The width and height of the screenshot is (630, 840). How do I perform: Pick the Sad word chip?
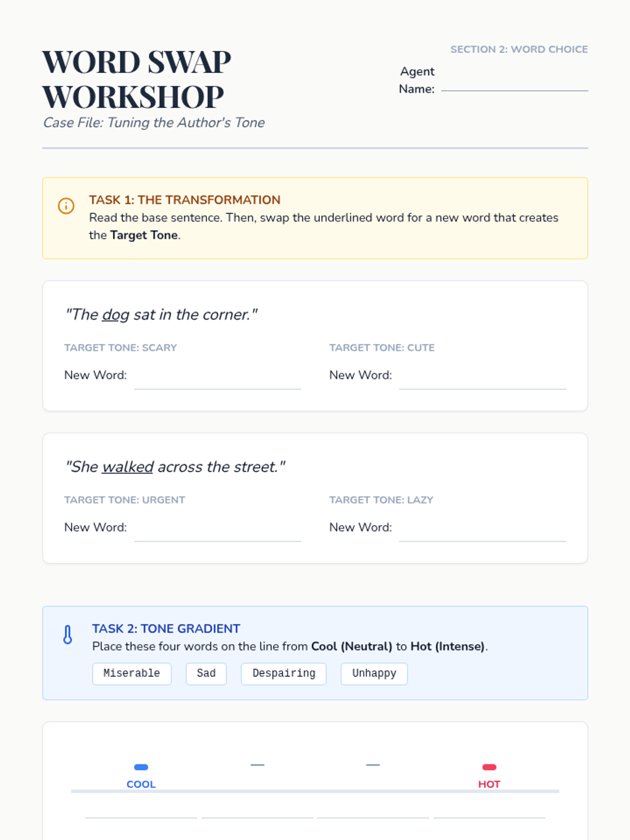[206, 674]
